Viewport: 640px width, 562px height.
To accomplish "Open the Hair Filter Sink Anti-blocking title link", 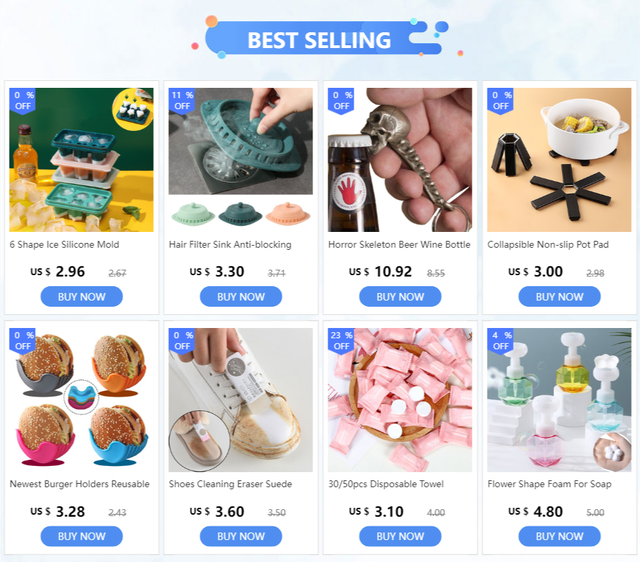I will 230,244.
